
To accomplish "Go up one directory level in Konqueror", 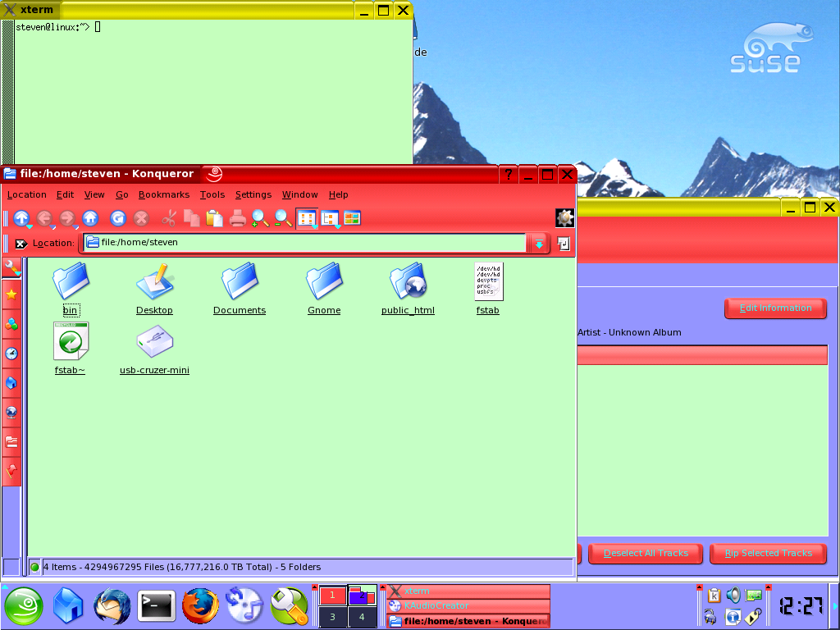I will (21, 217).
